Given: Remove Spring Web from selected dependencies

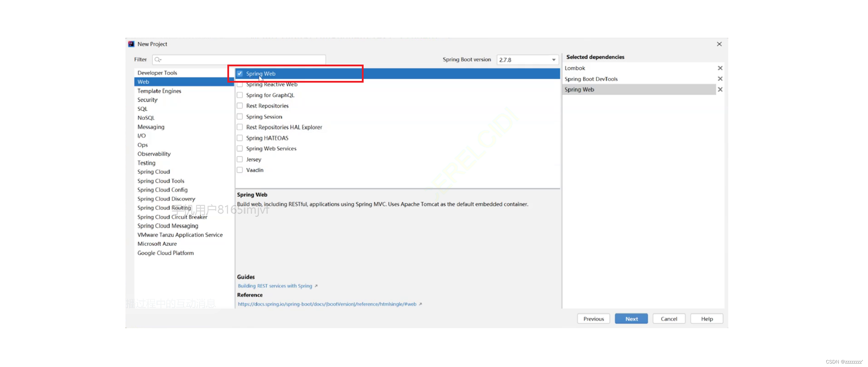Looking at the screenshot, I should pos(720,90).
